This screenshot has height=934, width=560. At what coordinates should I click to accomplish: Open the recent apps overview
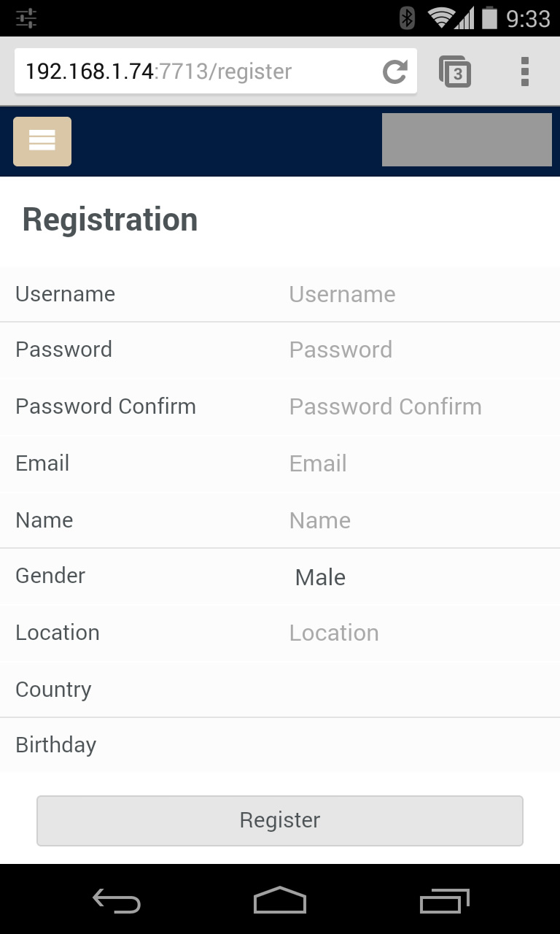click(x=444, y=902)
